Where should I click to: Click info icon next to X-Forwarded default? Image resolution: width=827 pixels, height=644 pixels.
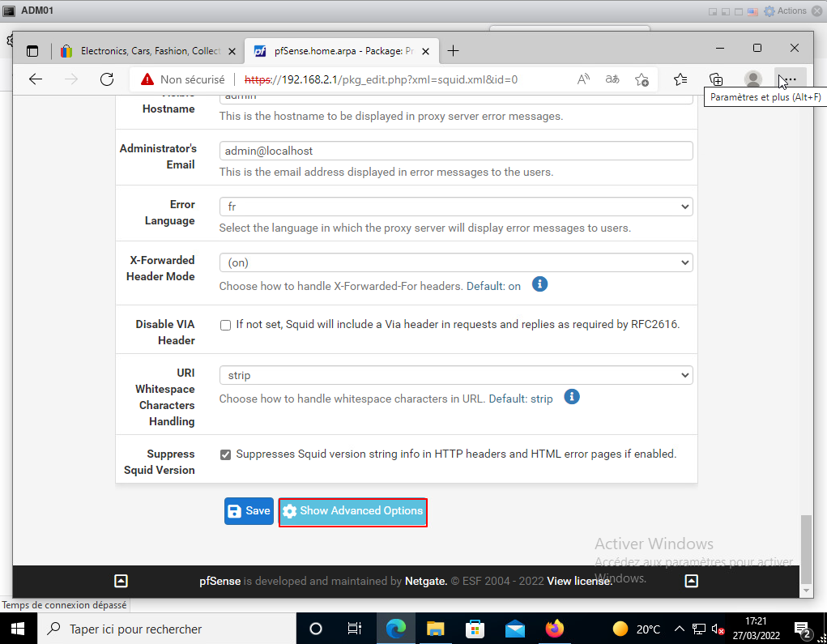pos(539,284)
